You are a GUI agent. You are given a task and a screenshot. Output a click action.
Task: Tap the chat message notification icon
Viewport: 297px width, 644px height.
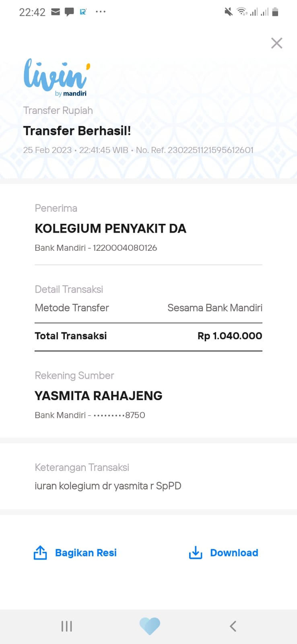point(69,12)
